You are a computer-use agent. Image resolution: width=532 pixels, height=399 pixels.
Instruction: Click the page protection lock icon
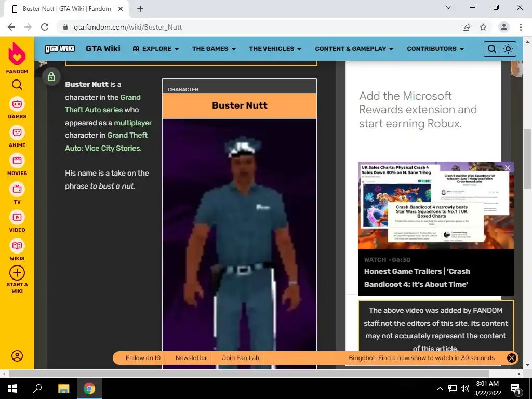(x=51, y=76)
